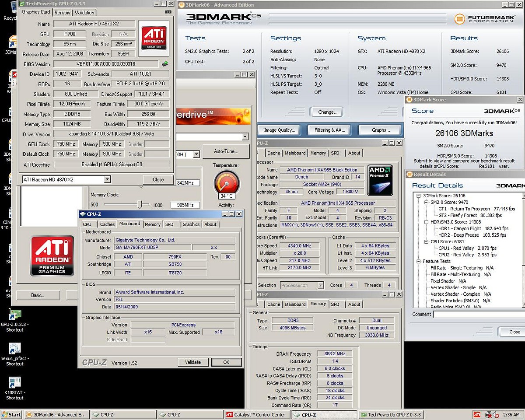Open the Windows Start menu
This screenshot has height=420, width=525.
click(11, 414)
